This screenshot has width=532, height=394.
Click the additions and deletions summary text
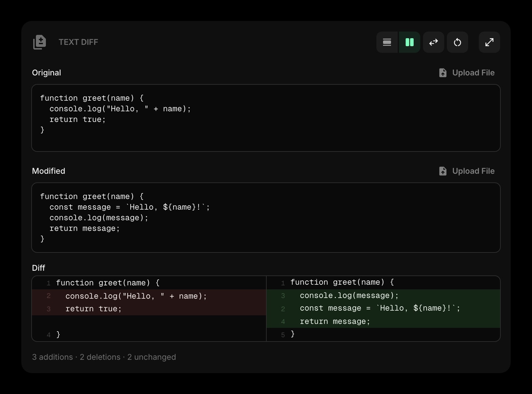click(104, 357)
